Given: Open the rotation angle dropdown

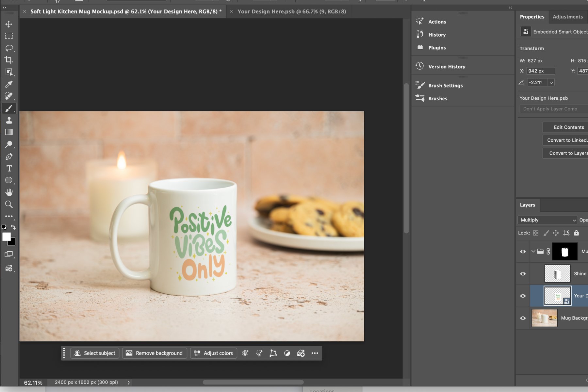Looking at the screenshot, I should [551, 83].
